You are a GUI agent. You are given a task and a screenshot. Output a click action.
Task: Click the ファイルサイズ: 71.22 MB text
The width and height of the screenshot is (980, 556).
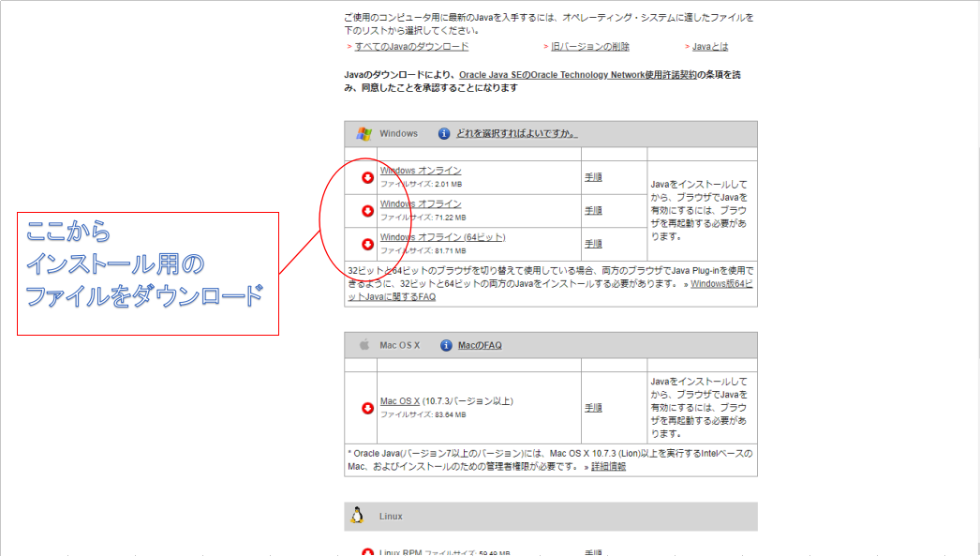(423, 218)
